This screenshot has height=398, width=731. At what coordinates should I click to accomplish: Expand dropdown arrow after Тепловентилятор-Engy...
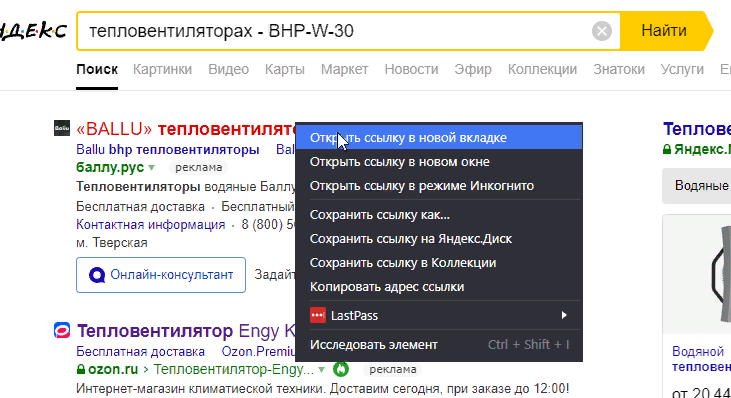pyautogui.click(x=322, y=370)
